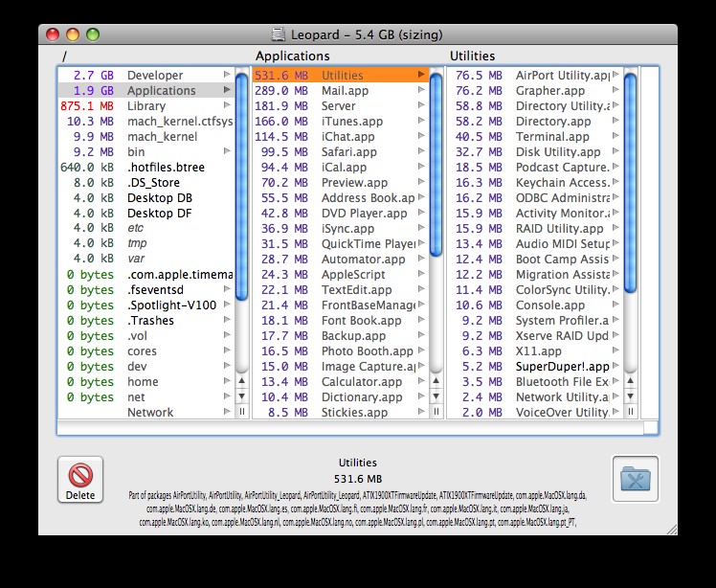Select Font Book.app entry
Viewport: 716px width, 588px height.
coord(341,320)
